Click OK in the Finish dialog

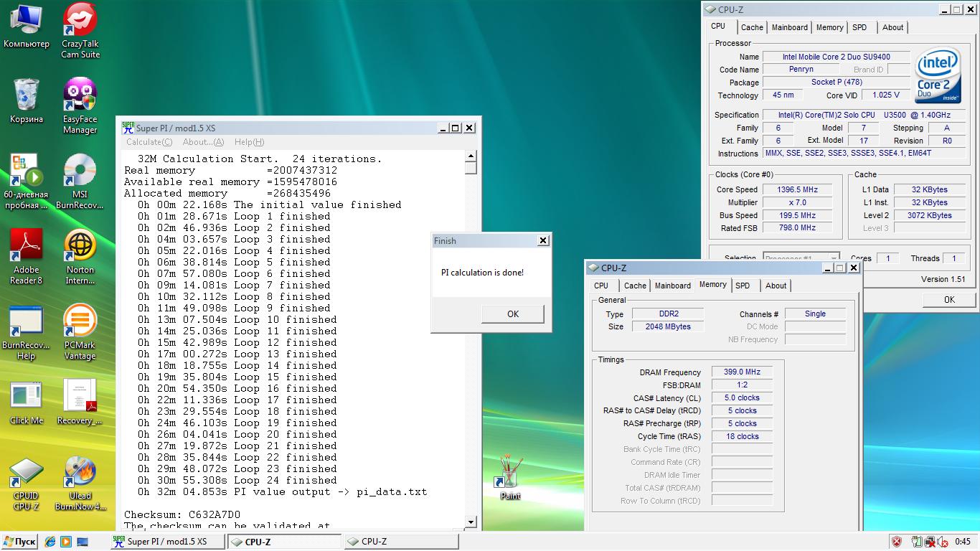(513, 314)
